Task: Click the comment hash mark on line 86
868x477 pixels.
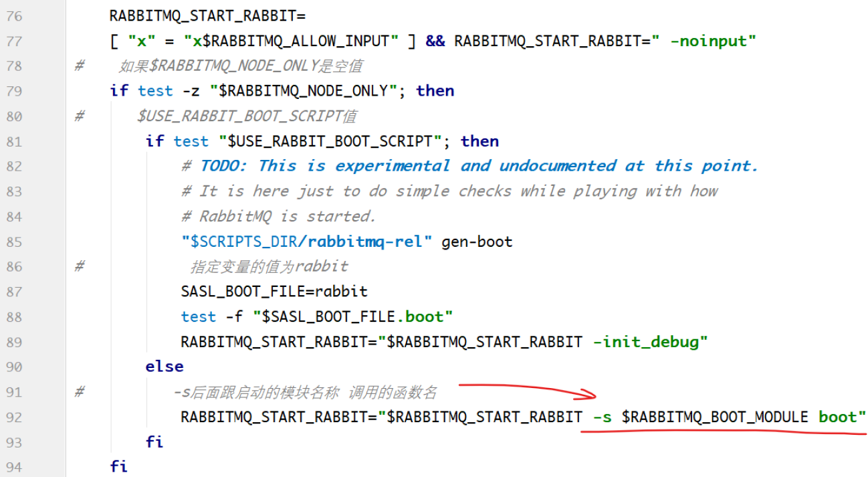Action: [80, 266]
